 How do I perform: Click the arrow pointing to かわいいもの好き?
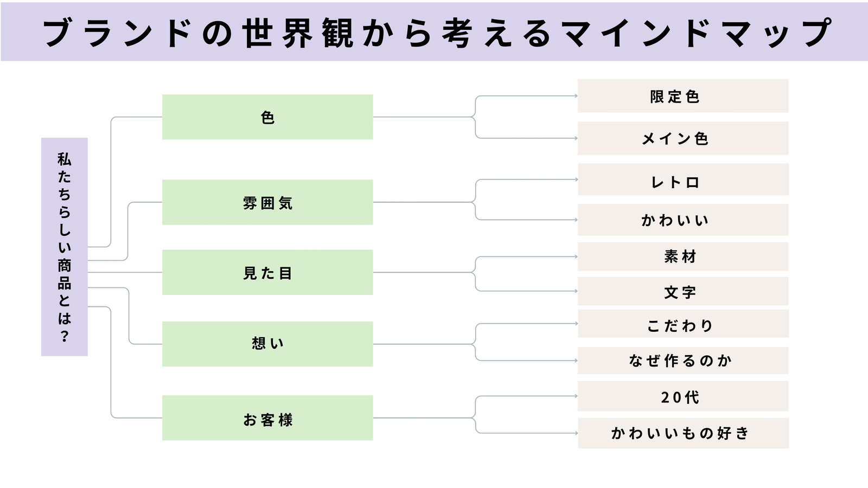click(575, 433)
